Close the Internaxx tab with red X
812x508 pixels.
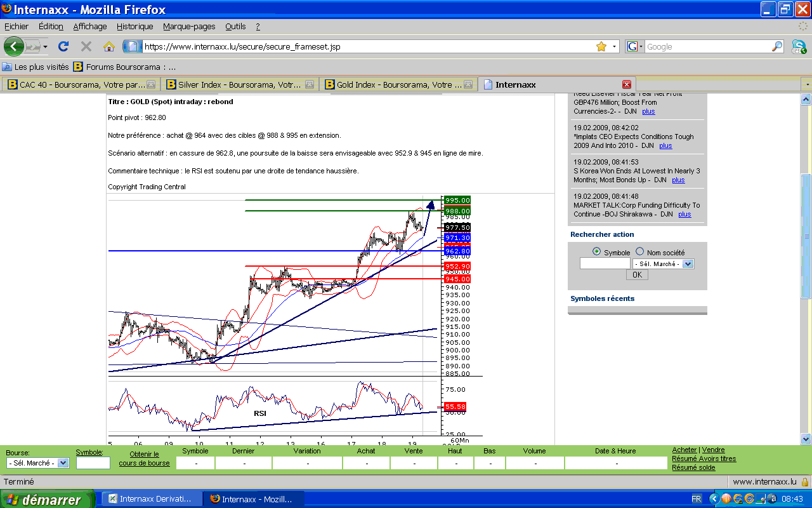point(627,84)
